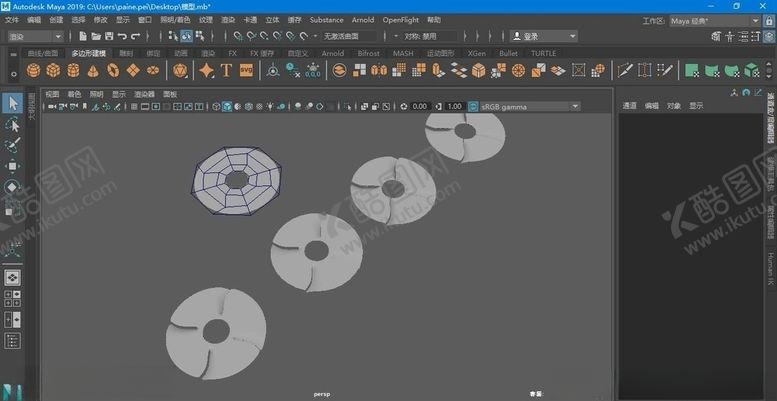Viewport: 777px width, 401px height.
Task: Create a polygon sphere from the shelf
Action: click(34, 71)
